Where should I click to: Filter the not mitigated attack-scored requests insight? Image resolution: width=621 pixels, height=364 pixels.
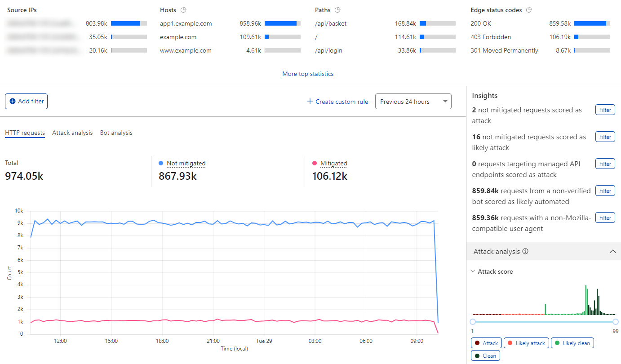coord(605,109)
